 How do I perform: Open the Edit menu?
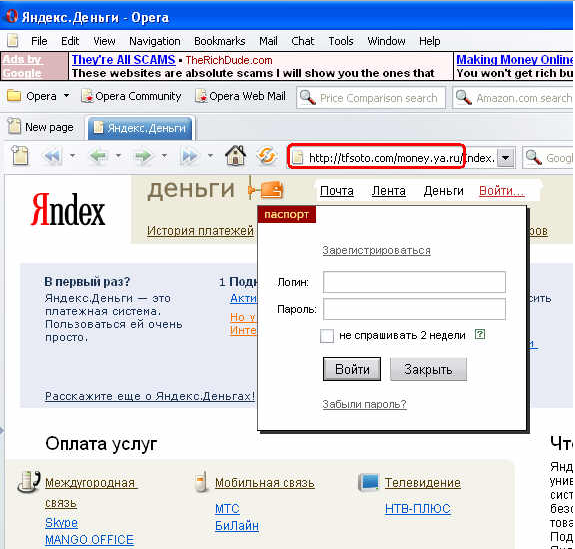[x=70, y=41]
